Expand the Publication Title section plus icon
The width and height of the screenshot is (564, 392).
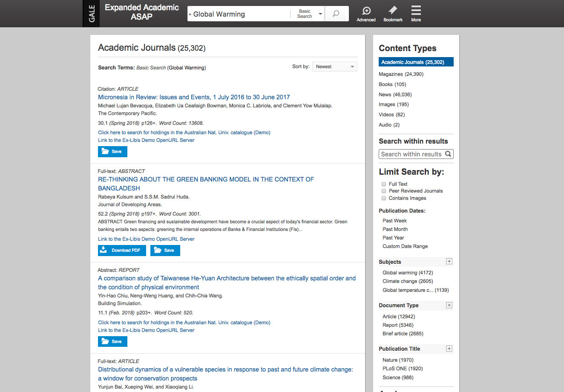coord(449,349)
